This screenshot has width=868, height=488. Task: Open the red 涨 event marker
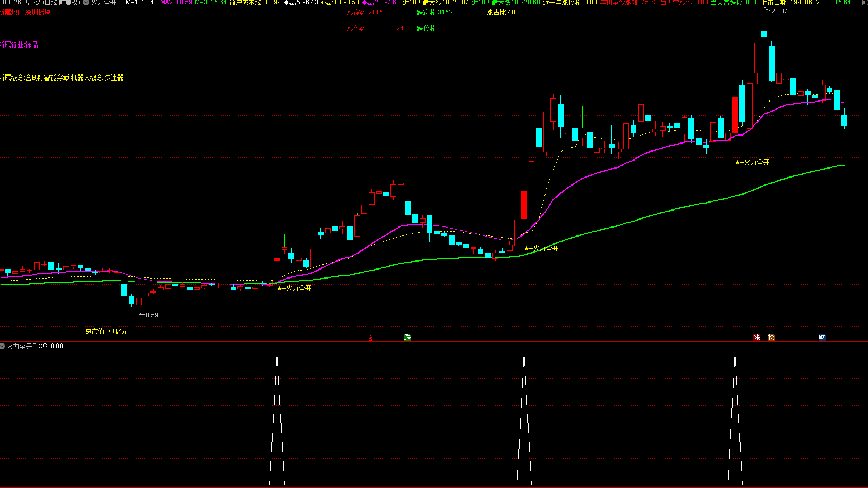pos(757,338)
